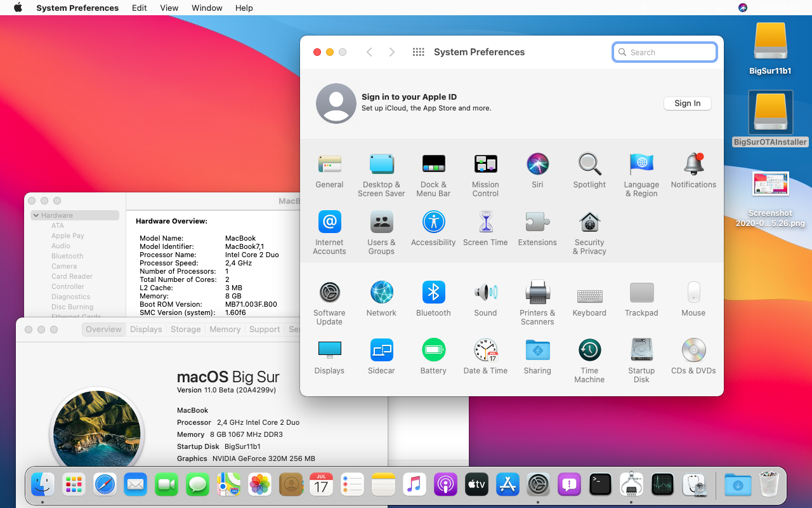Click the back arrow in System Preferences
The width and height of the screenshot is (812, 508).
click(369, 52)
